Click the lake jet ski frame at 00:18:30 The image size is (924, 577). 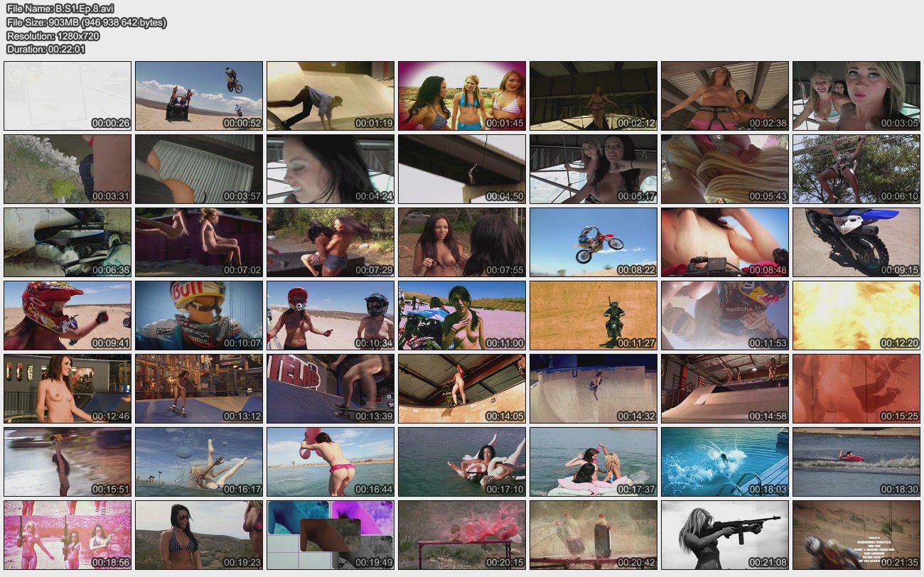pyautogui.click(x=856, y=462)
